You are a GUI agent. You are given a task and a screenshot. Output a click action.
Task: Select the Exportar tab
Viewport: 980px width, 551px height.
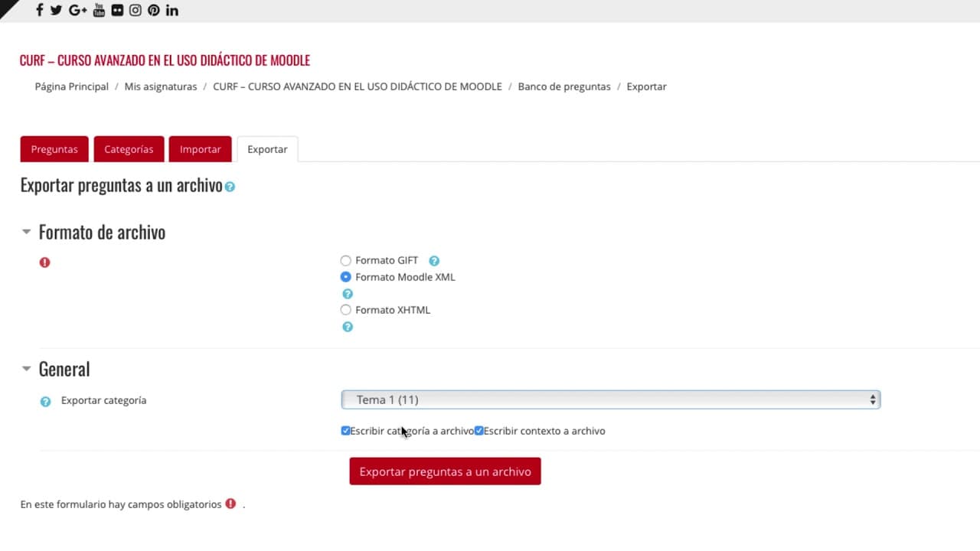tap(267, 149)
